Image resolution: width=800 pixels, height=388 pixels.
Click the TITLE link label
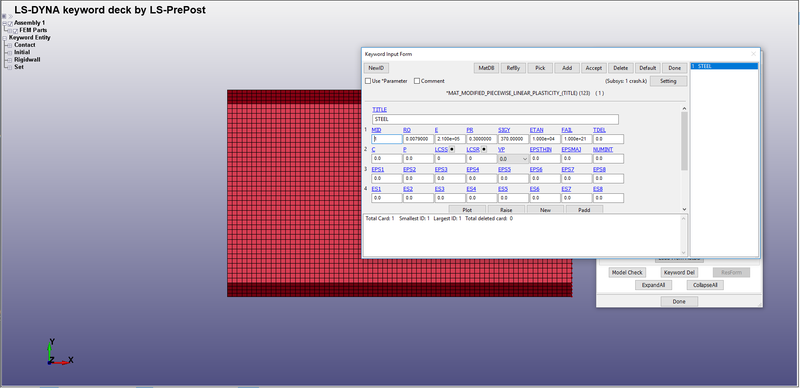(x=380, y=110)
